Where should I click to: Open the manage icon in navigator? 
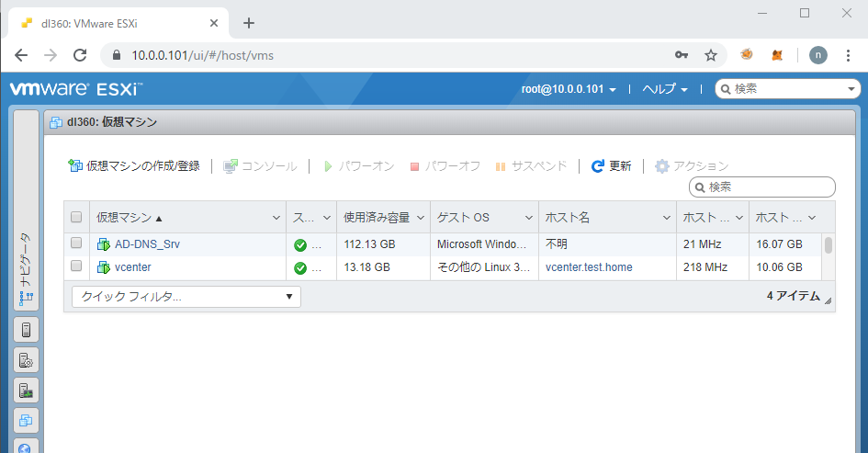tap(26, 360)
